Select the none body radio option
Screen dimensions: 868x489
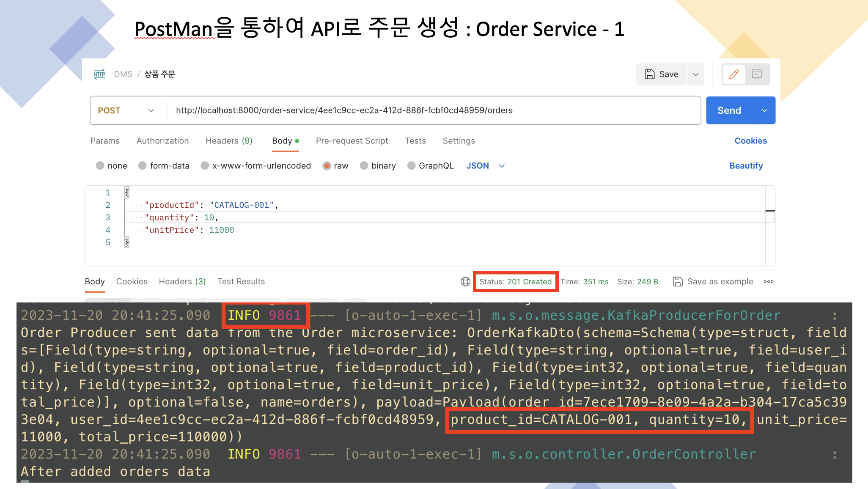coord(100,166)
